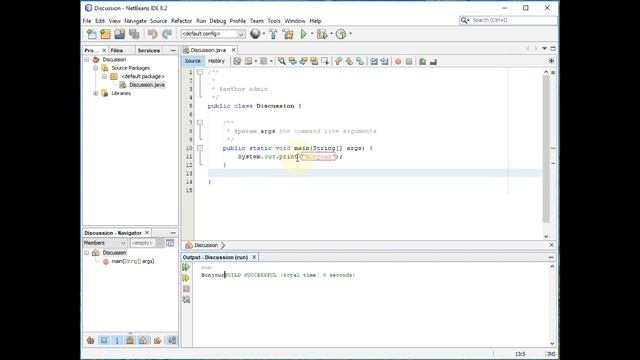Click the globe browser icon in toolbar
This screenshot has height=360, width=640.
255,34
